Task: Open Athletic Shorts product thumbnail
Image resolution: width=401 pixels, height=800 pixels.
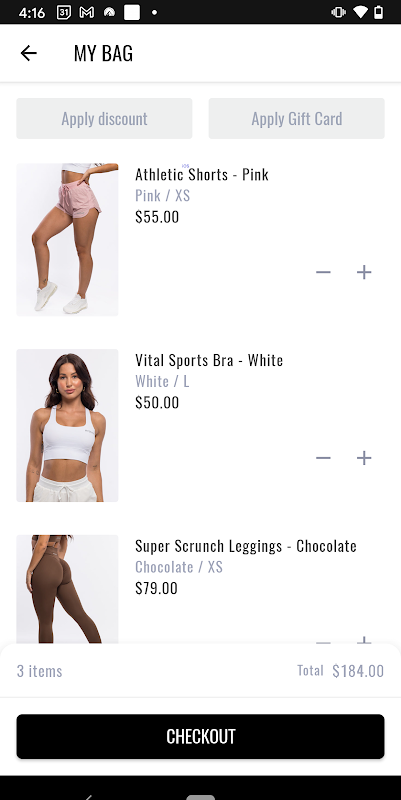Action: click(x=67, y=240)
